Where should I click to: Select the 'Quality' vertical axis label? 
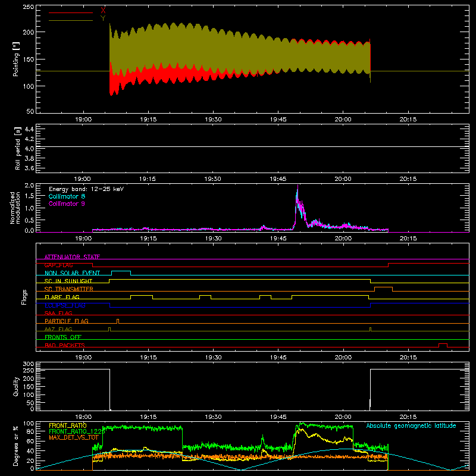pyautogui.click(x=16, y=386)
